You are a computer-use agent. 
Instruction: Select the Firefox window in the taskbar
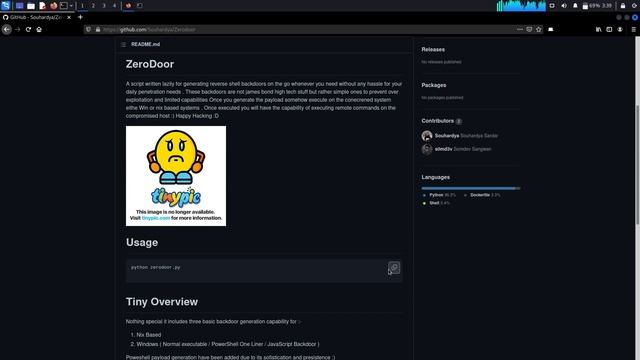click(x=128, y=6)
